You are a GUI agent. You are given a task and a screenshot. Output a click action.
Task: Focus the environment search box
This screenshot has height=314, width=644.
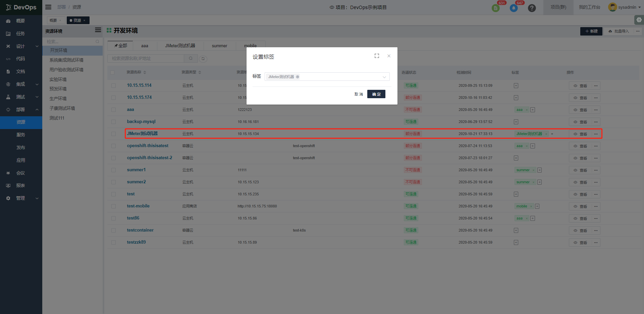coord(72,42)
